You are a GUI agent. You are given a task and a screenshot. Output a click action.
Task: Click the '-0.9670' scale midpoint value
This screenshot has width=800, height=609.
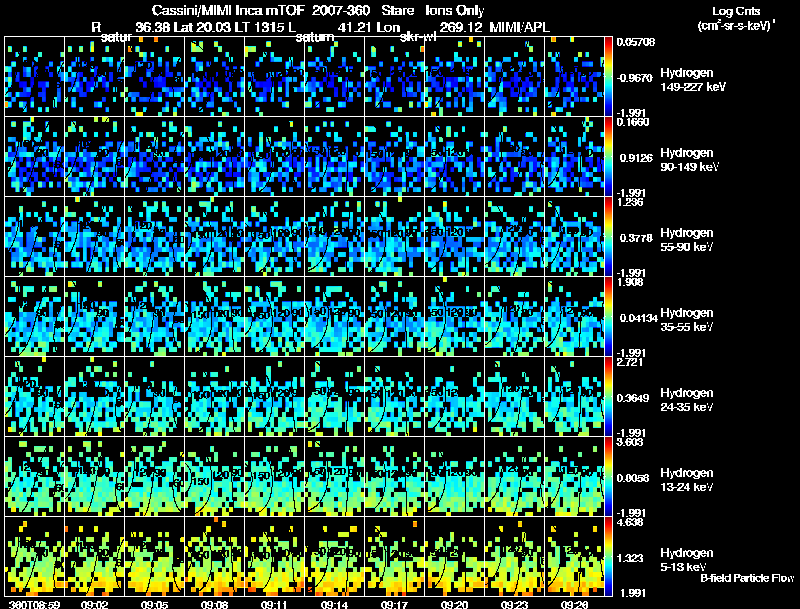tap(634, 78)
